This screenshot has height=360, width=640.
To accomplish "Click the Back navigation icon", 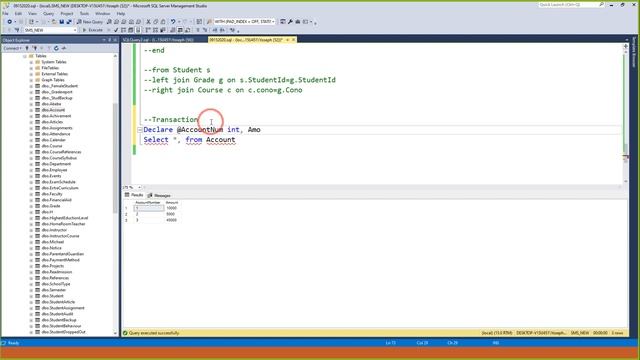I will tap(9, 22).
